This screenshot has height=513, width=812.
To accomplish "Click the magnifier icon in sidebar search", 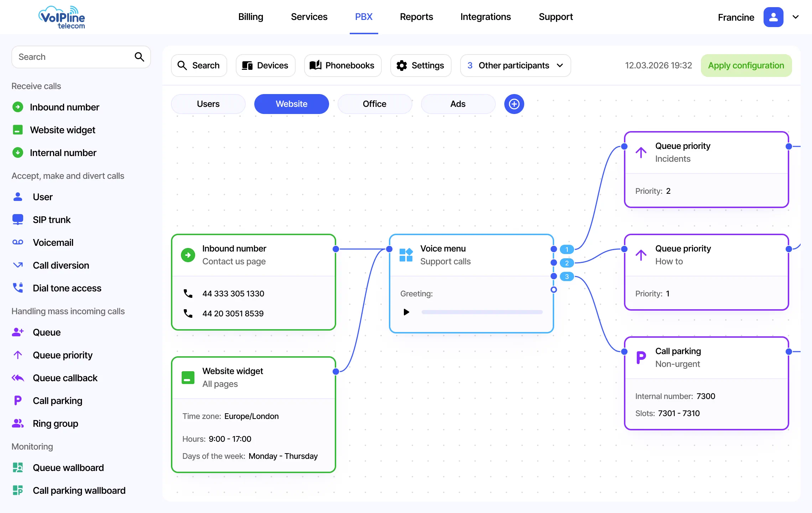I will [139, 57].
